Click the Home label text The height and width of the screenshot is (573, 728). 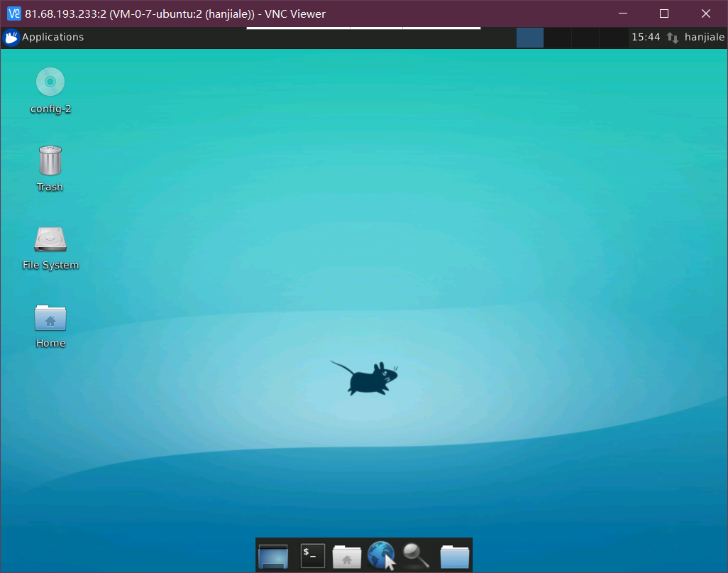pos(50,343)
